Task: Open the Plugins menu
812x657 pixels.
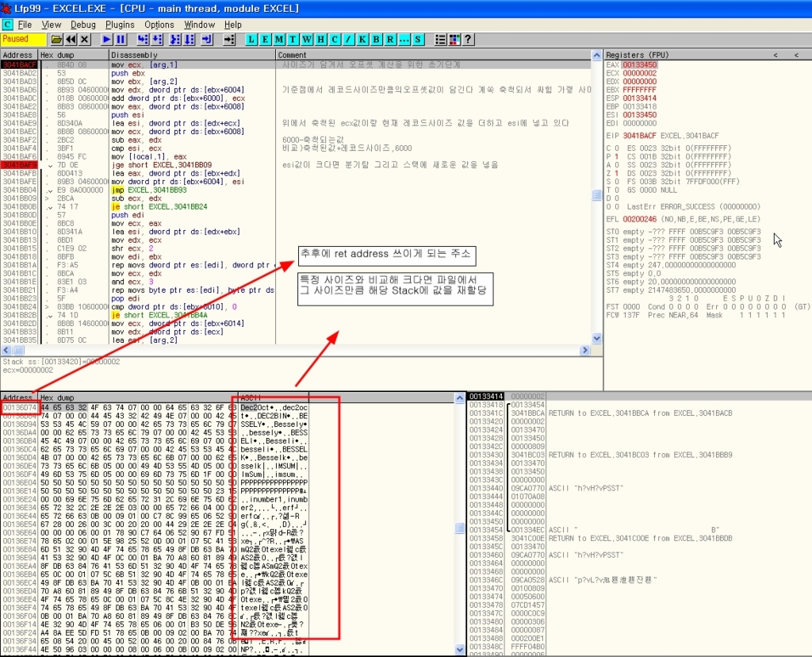Action: [120, 25]
